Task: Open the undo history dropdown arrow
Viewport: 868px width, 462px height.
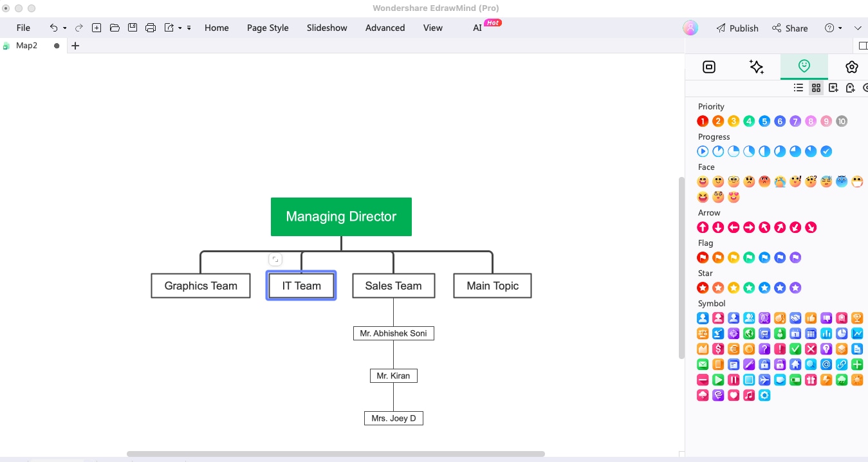Action: tap(64, 28)
